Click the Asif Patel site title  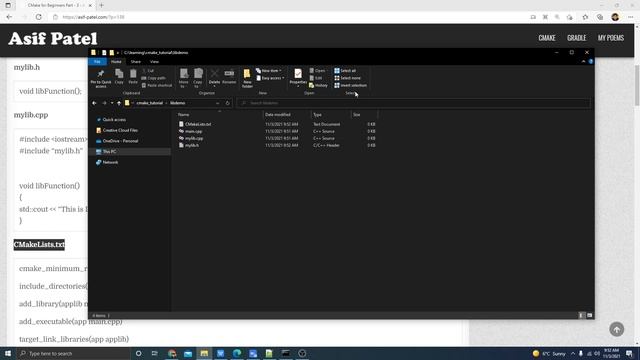click(x=53, y=39)
